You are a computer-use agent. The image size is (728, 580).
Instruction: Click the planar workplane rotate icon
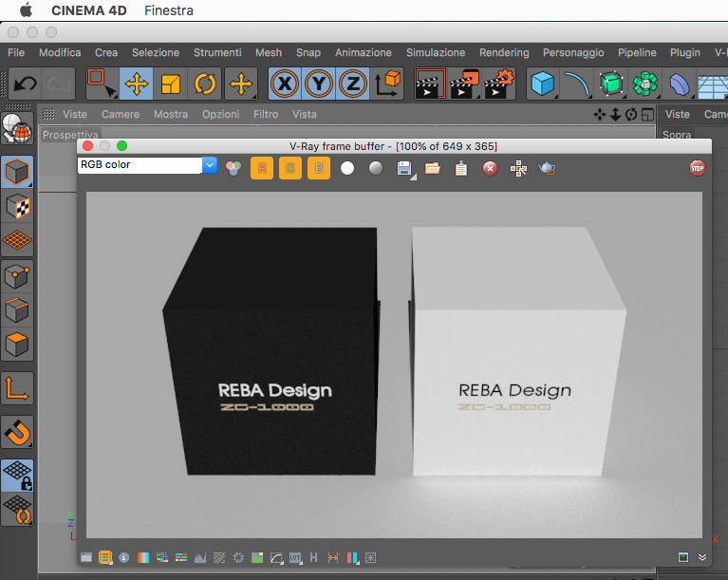point(17,510)
